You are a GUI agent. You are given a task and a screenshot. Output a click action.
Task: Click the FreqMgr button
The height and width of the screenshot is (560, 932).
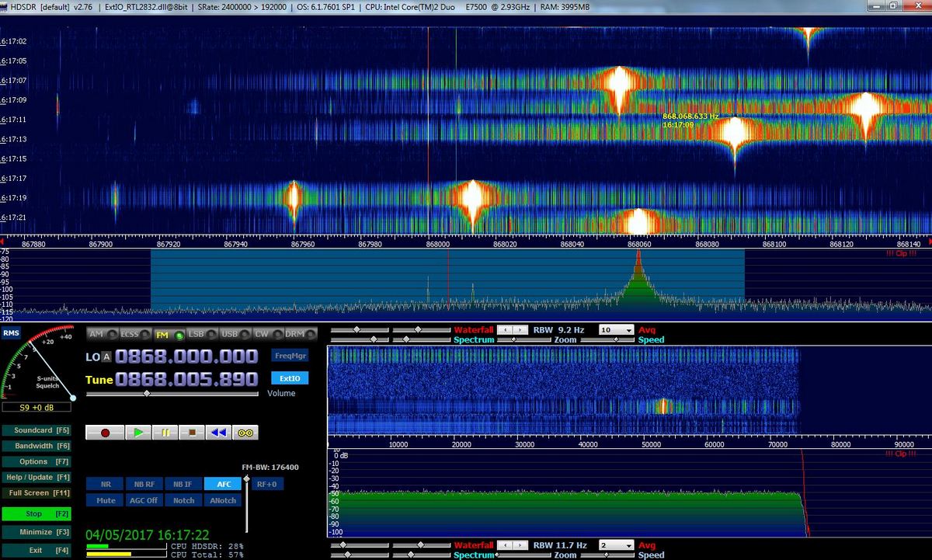click(x=290, y=356)
